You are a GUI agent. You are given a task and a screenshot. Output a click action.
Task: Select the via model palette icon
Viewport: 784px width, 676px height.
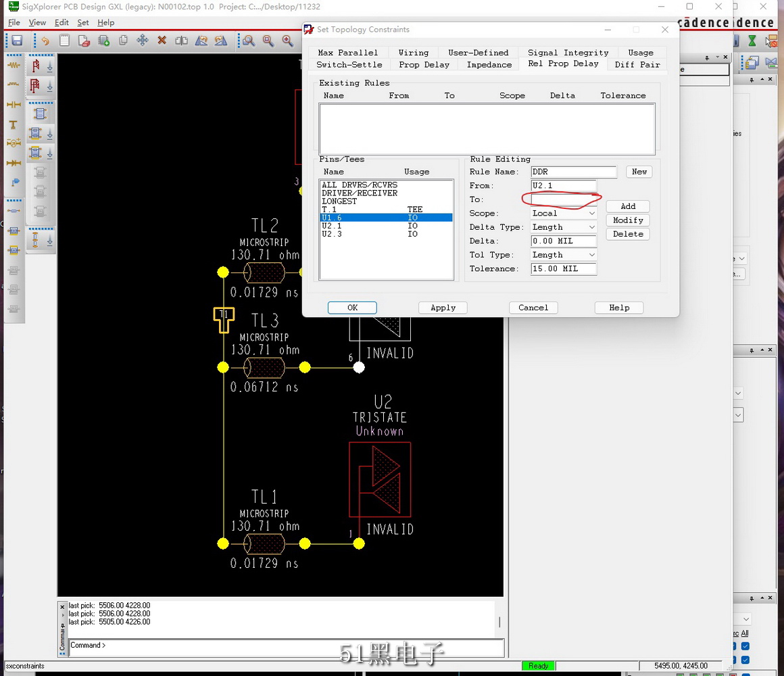coord(36,240)
